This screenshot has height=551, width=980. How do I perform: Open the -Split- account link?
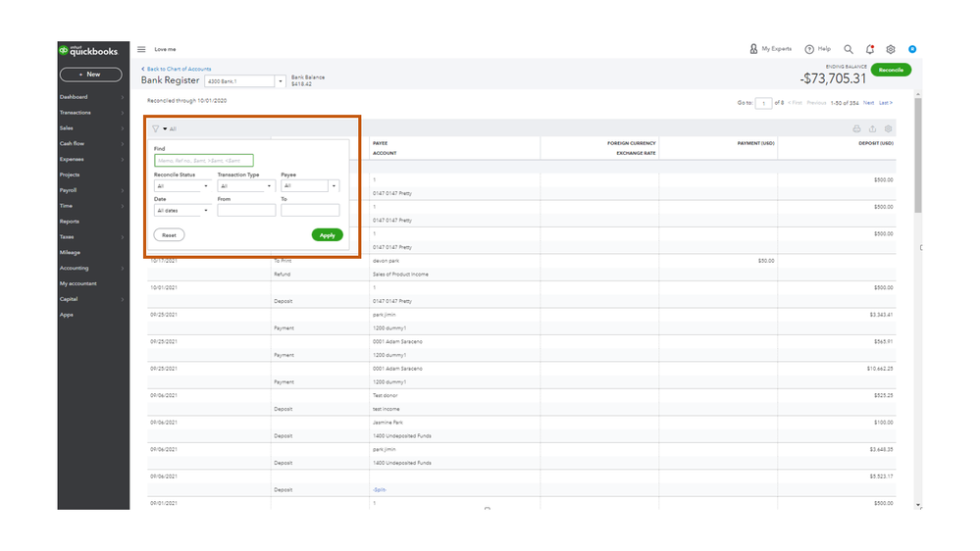click(x=380, y=490)
